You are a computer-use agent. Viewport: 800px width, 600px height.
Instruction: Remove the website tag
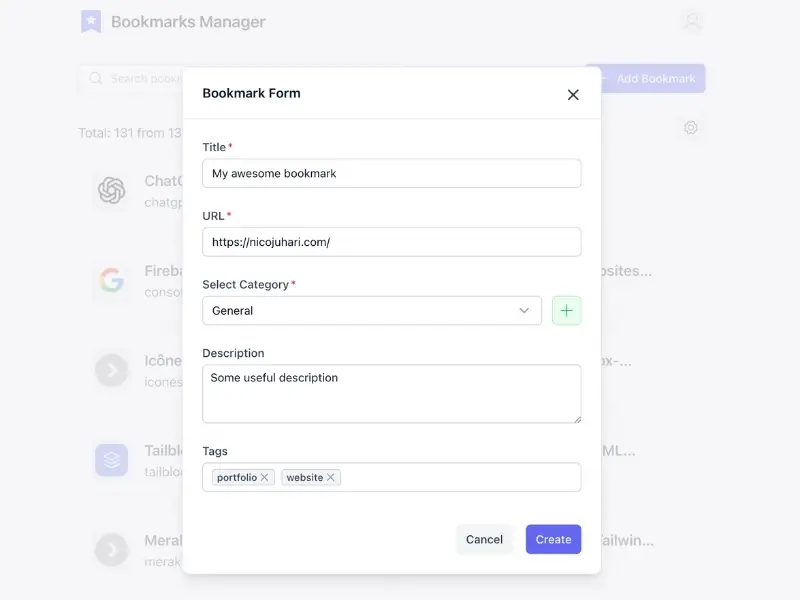click(331, 478)
